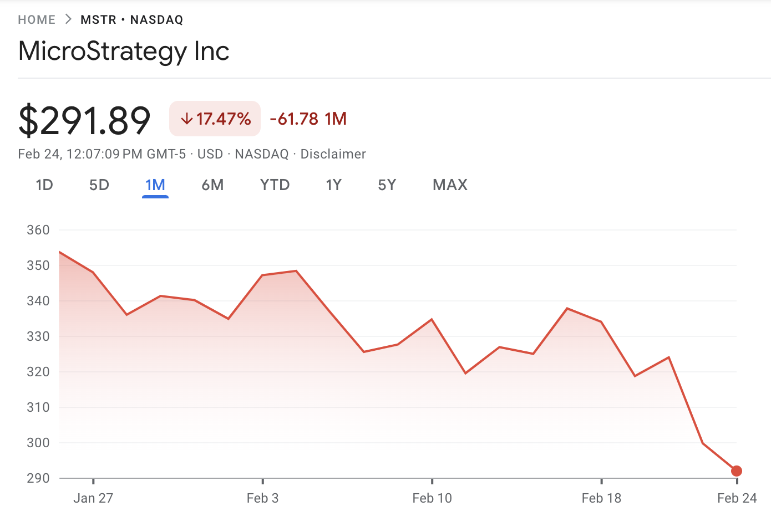Click the $291.89 current price
Viewport: 771px width, 532px height.
tap(84, 120)
